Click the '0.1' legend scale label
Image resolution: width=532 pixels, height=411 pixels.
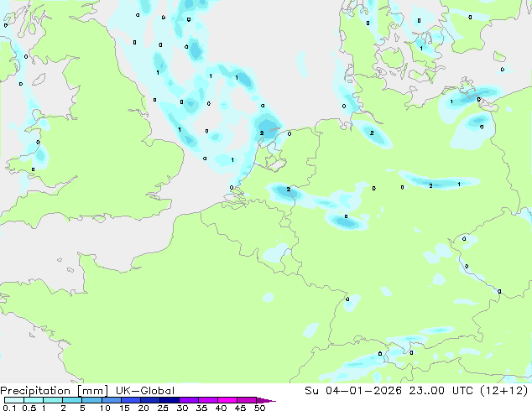(x=9, y=408)
